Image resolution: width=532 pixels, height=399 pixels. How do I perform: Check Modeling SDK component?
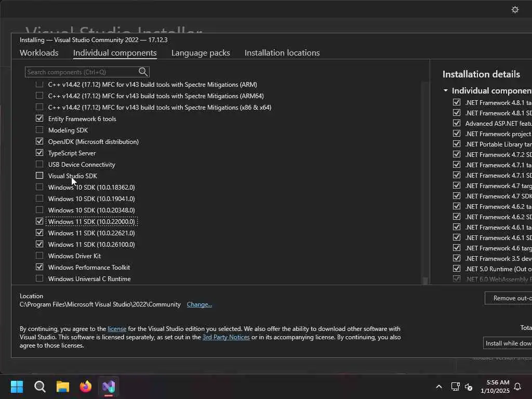[x=39, y=130]
